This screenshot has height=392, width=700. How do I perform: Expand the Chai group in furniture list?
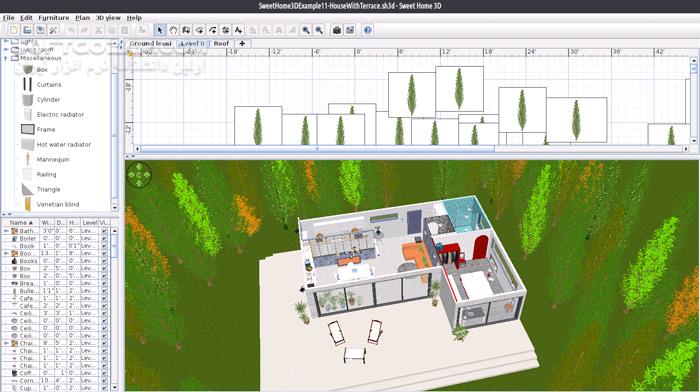click(6, 343)
